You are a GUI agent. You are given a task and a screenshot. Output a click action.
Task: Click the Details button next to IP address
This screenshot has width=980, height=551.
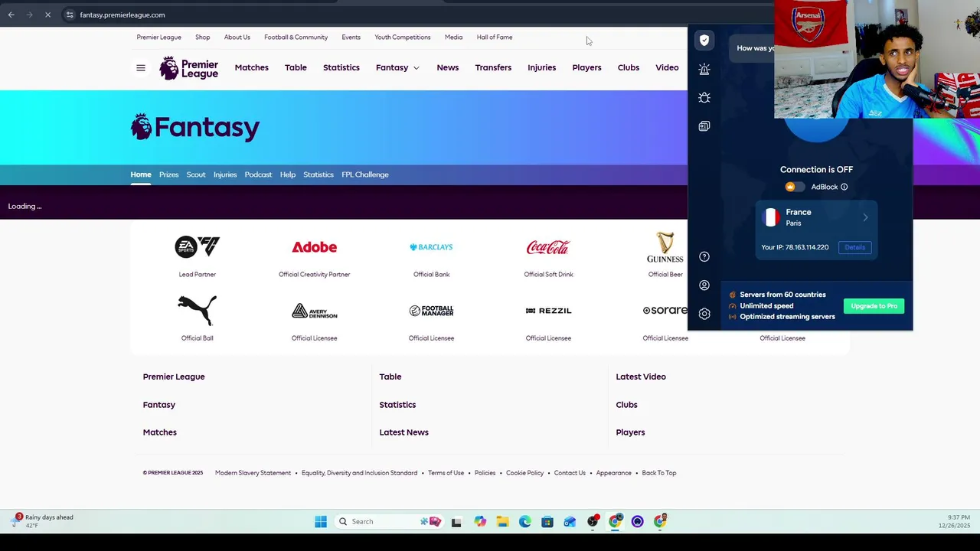(854, 247)
